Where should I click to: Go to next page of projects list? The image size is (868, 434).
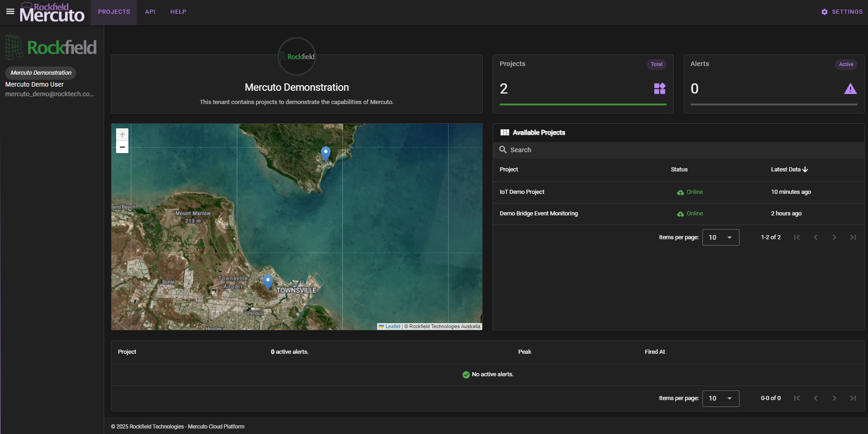(x=835, y=237)
